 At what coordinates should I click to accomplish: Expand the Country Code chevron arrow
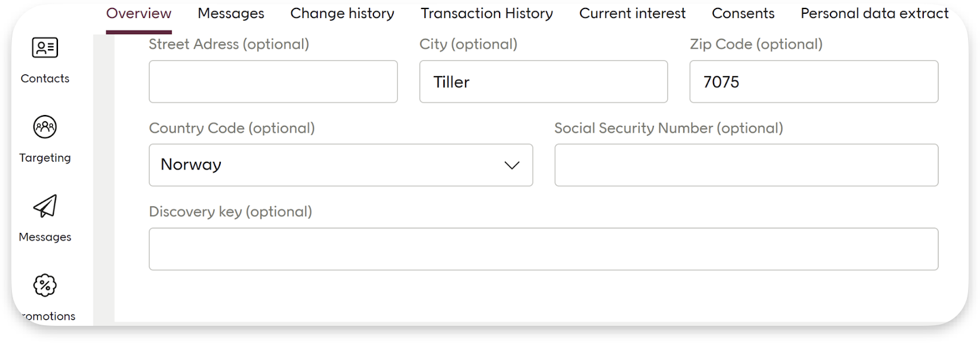(512, 165)
